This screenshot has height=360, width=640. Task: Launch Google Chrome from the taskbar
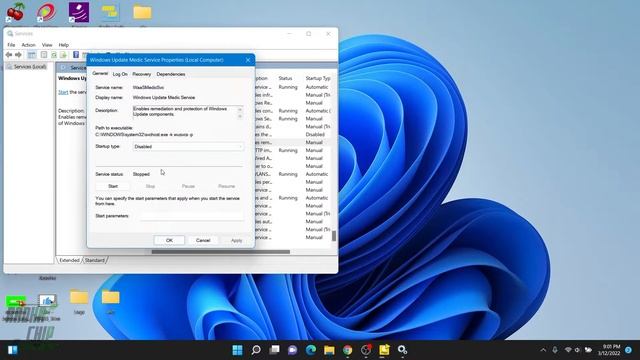(348, 350)
